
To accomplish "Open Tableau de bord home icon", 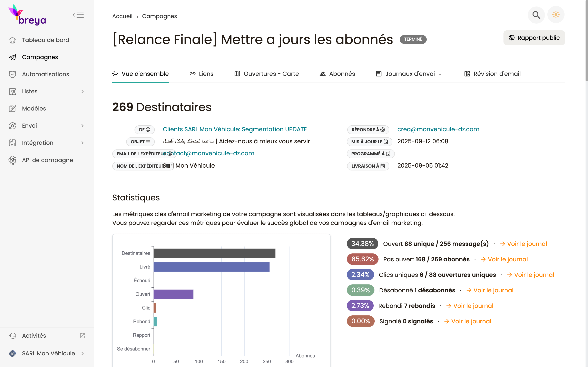I will [x=12, y=40].
